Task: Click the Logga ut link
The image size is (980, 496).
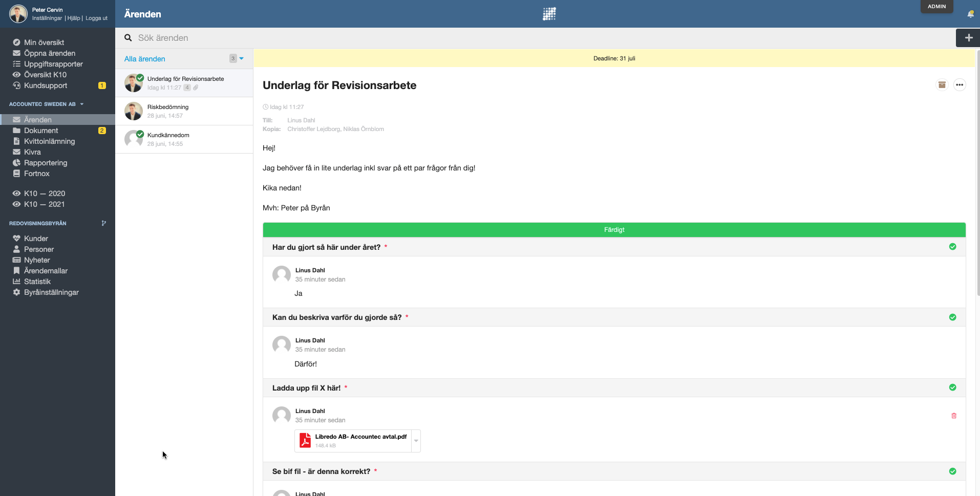Action: (x=96, y=18)
